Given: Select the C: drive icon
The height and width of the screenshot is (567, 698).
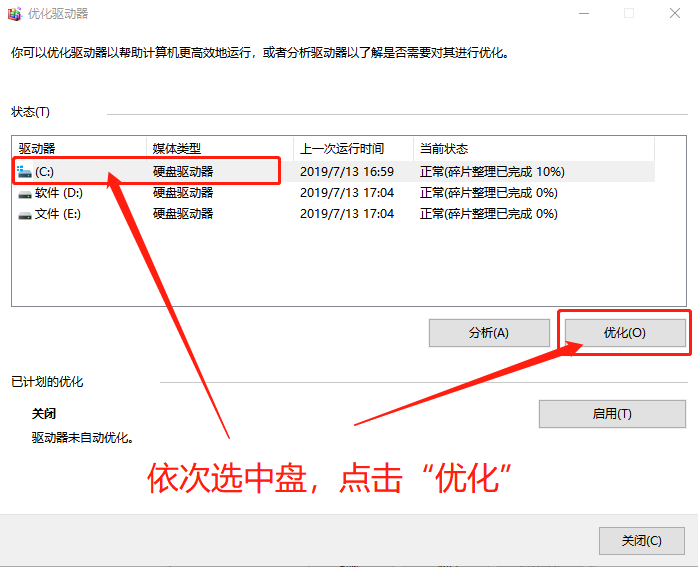Looking at the screenshot, I should click(x=25, y=172).
